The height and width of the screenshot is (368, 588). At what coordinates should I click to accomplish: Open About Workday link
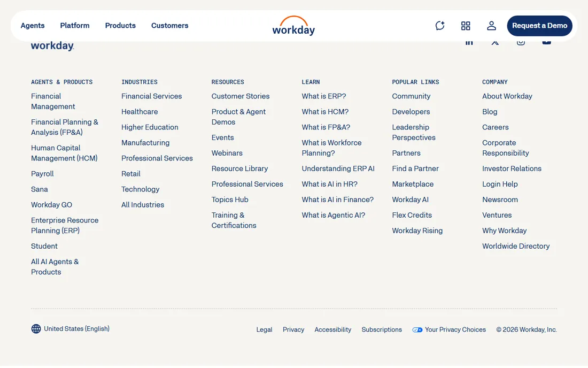[507, 96]
